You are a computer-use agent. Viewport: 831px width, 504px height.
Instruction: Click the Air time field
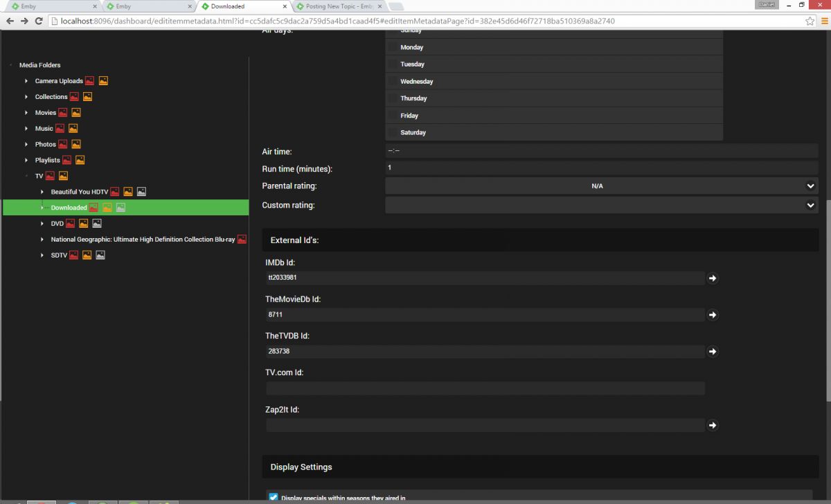click(602, 151)
